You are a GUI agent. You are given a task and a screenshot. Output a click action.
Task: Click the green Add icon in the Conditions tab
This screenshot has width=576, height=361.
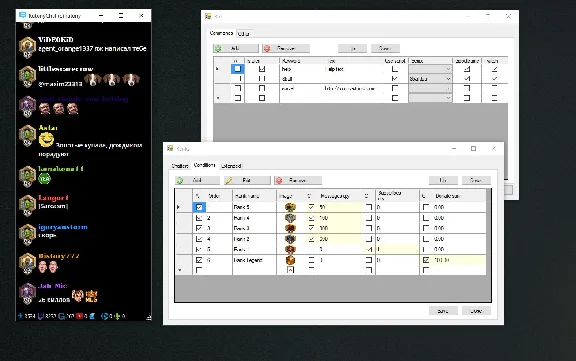pyautogui.click(x=180, y=180)
